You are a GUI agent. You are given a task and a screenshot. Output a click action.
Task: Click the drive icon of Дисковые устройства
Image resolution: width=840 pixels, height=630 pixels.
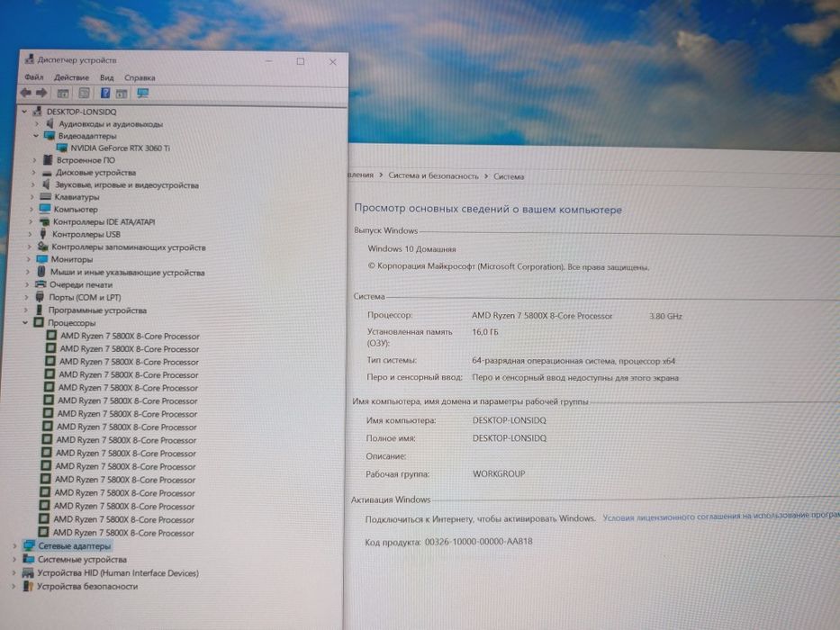coord(47,173)
